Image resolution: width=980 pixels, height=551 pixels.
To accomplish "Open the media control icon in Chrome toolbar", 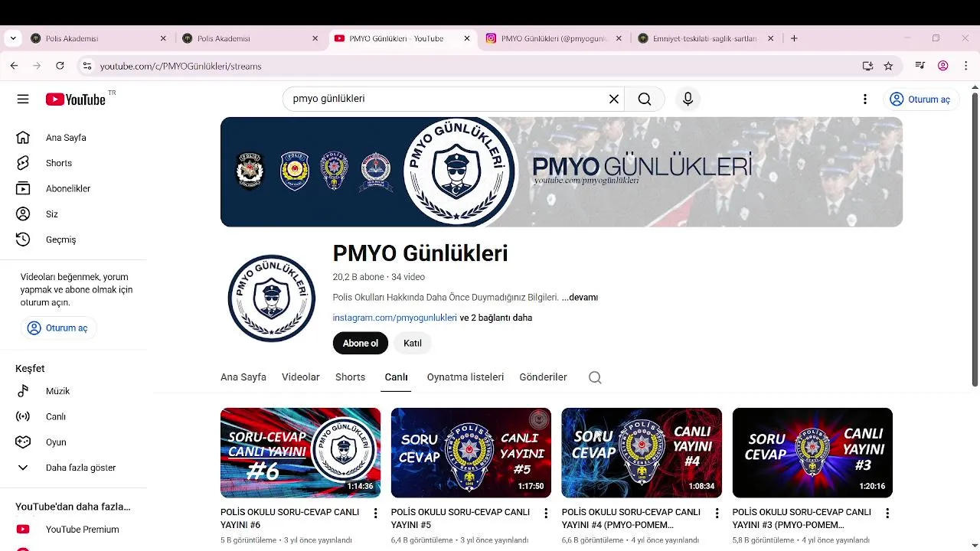I will (x=920, y=66).
